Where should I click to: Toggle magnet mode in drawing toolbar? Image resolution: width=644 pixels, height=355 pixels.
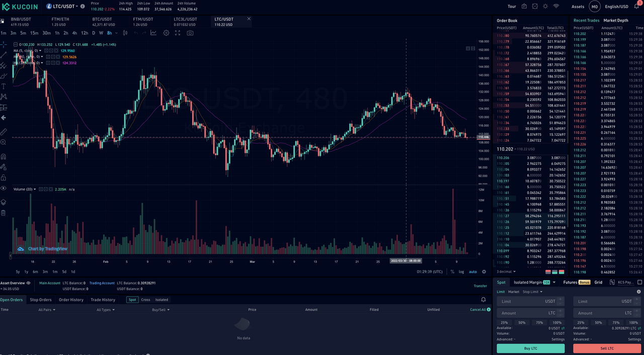[4, 156]
